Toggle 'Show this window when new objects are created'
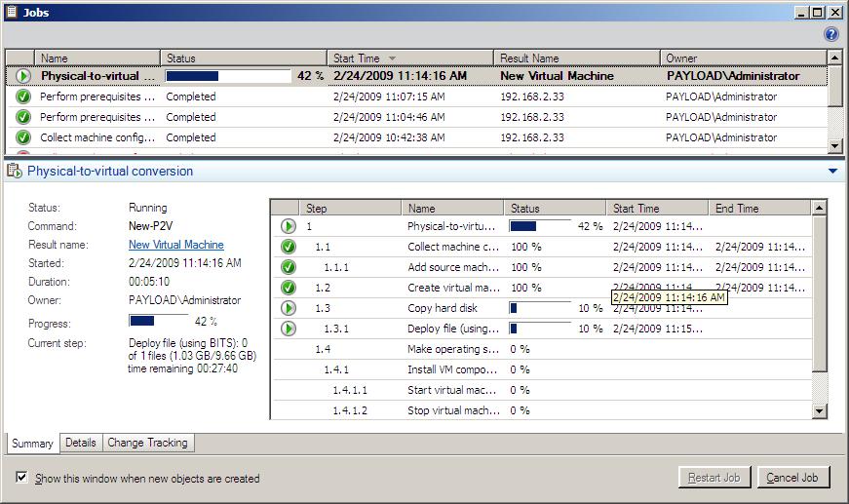This screenshot has width=849, height=504. click(x=22, y=479)
